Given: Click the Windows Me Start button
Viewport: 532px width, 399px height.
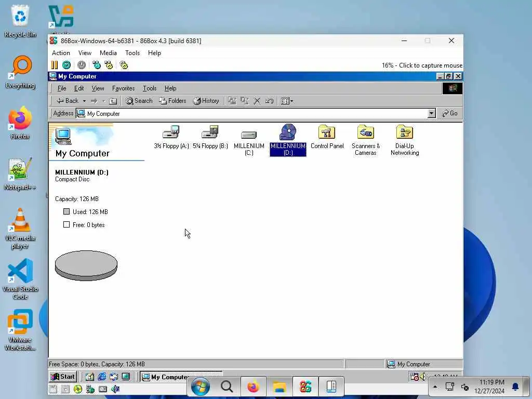Looking at the screenshot, I should point(63,377).
